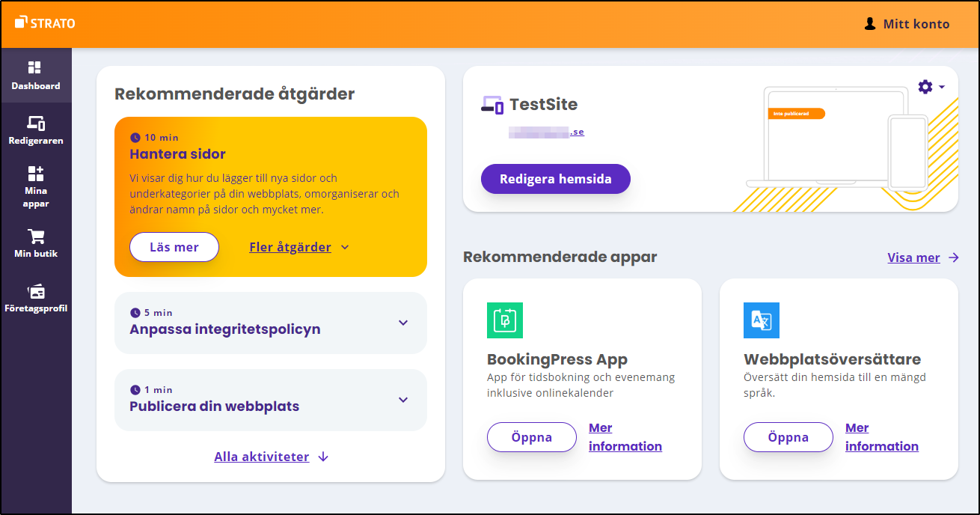
Task: Click the Läs mer button
Action: click(x=174, y=247)
